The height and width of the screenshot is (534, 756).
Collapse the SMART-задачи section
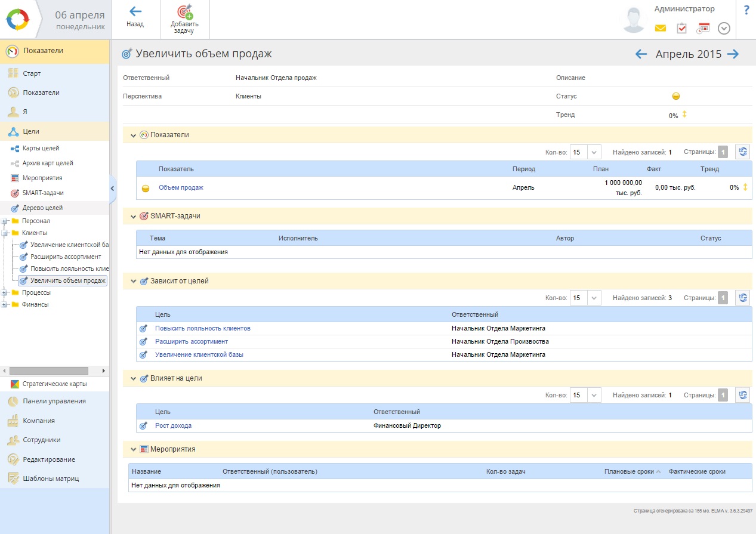(133, 216)
